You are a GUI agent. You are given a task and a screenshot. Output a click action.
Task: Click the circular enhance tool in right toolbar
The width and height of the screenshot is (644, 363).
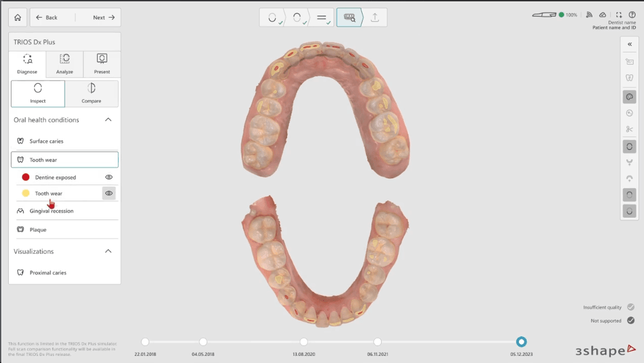[629, 113]
